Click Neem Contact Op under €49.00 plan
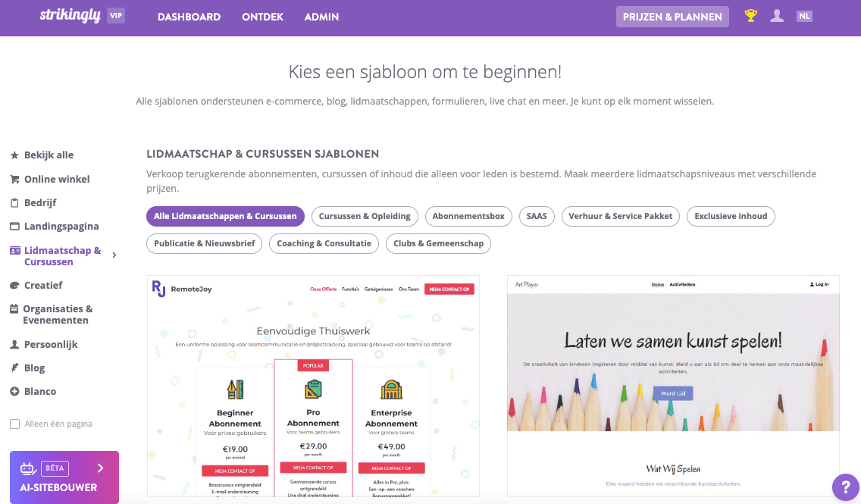 [392, 468]
